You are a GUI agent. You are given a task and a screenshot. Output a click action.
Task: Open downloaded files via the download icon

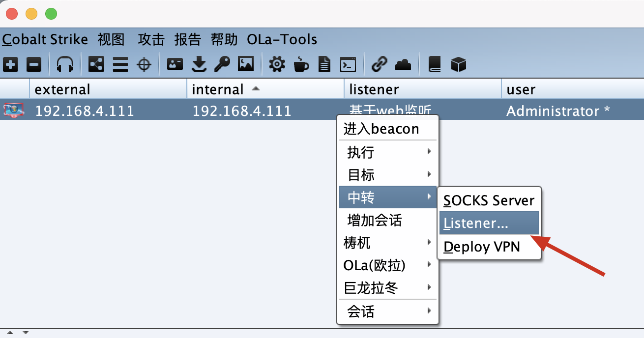(199, 64)
